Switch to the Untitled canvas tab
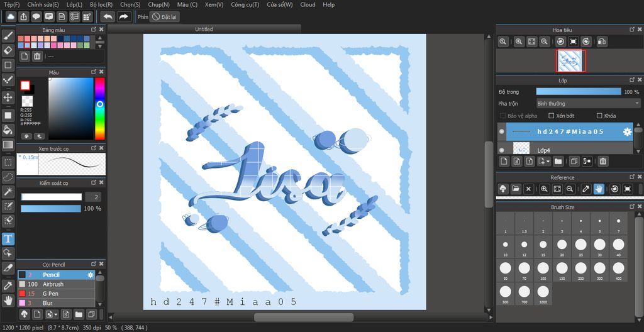 coord(204,29)
